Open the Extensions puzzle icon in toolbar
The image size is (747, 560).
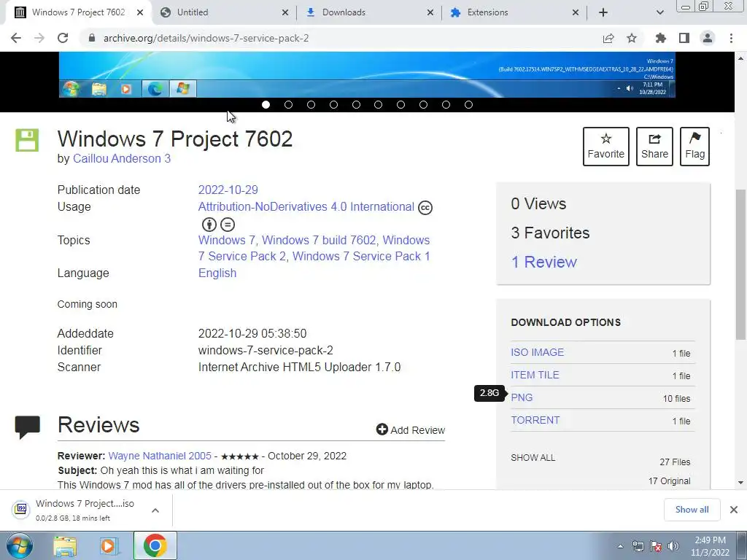(661, 38)
